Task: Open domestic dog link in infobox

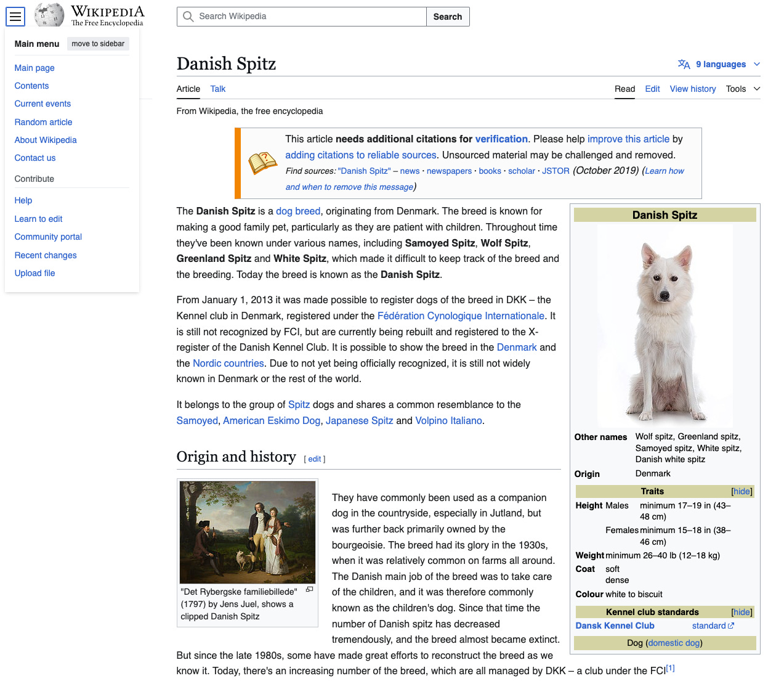Action: [x=674, y=643]
